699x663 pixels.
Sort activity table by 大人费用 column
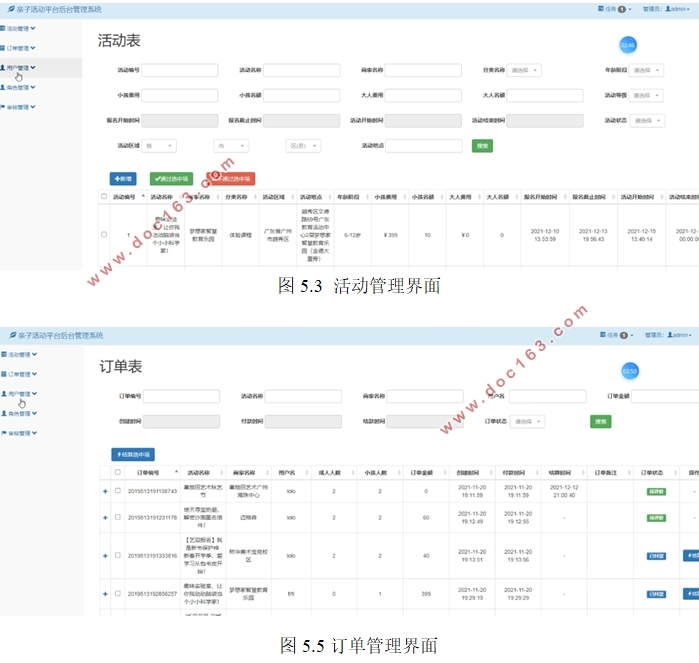pyautogui.click(x=465, y=197)
